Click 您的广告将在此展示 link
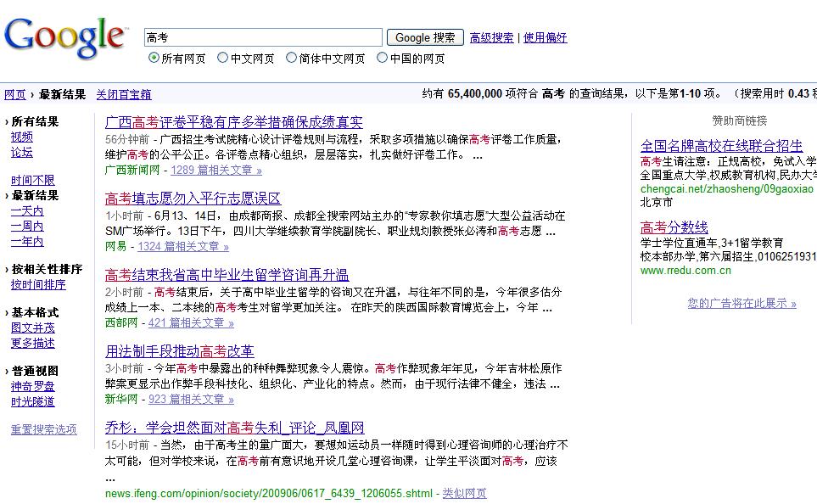Viewport: 817px width, 504px height. pos(742,304)
